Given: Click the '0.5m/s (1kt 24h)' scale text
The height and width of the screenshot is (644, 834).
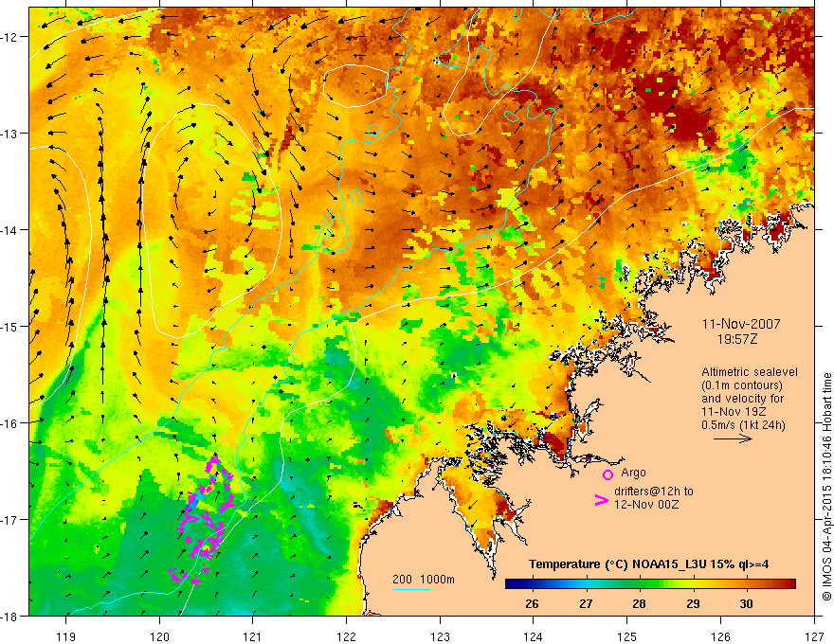Looking at the screenshot, I should (743, 425).
